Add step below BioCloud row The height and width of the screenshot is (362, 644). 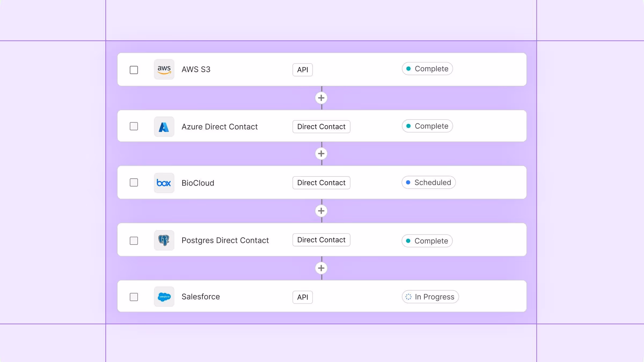[321, 211]
